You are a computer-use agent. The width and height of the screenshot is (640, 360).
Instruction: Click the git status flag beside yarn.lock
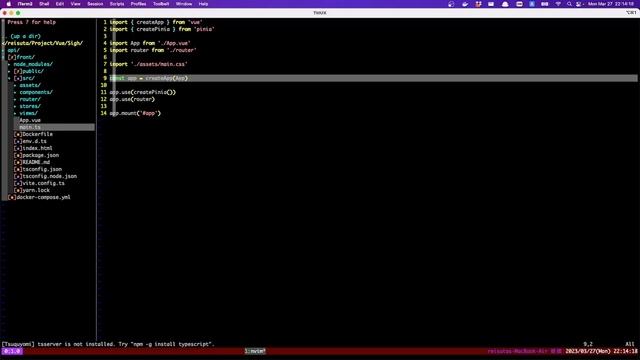click(x=18, y=190)
